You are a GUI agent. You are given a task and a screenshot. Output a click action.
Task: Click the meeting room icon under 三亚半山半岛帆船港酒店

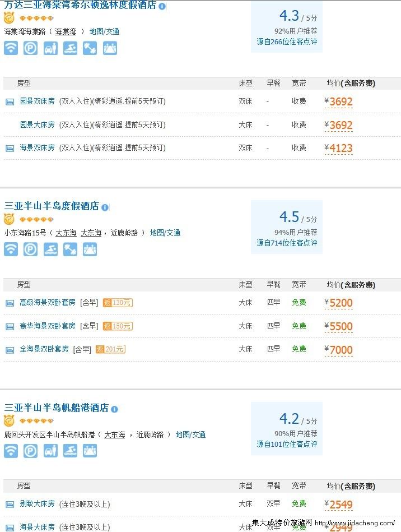(x=90, y=451)
